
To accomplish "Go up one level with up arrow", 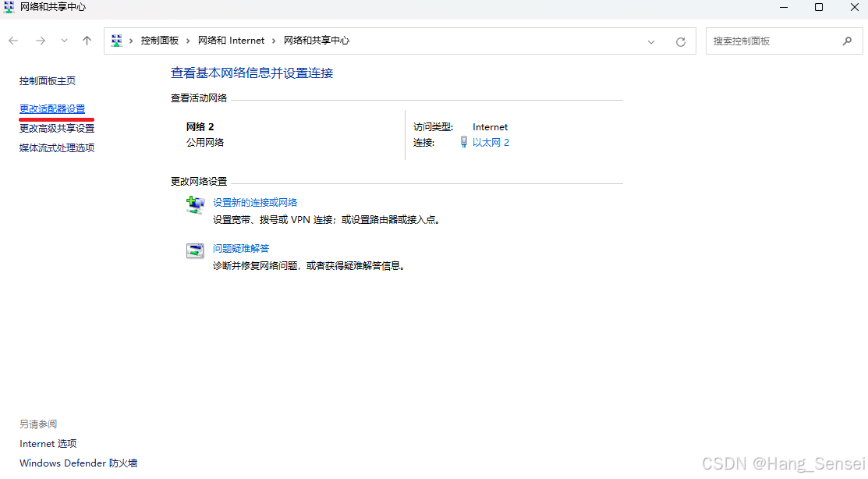I will [x=87, y=41].
